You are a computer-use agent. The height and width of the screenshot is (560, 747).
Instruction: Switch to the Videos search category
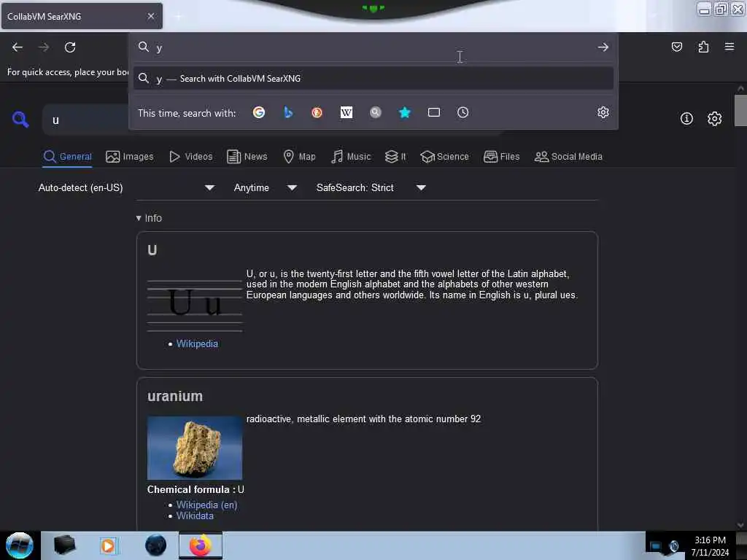(190, 157)
